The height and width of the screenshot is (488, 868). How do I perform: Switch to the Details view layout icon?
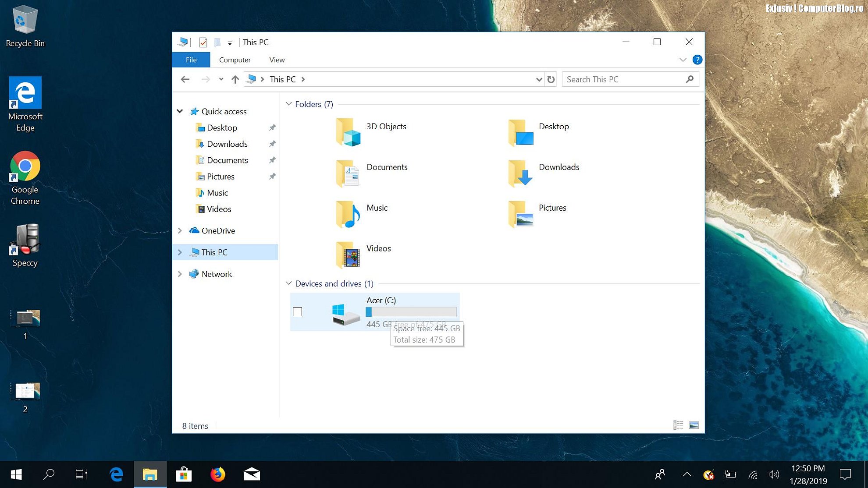pos(678,425)
